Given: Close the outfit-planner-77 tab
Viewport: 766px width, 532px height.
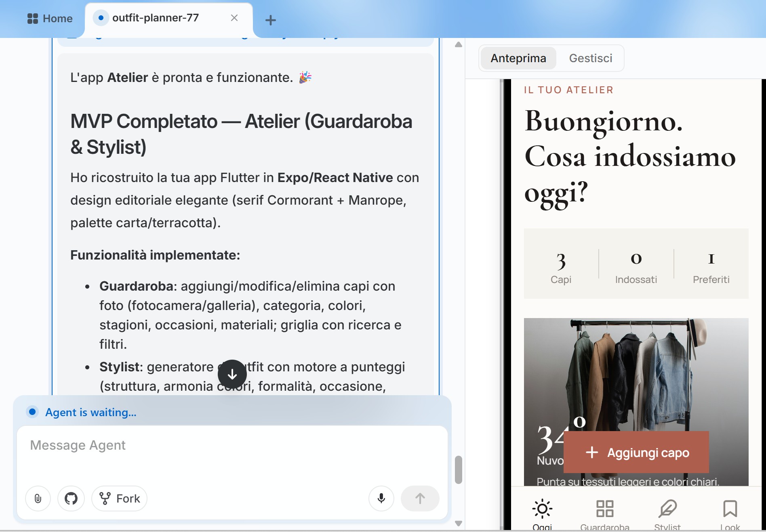Looking at the screenshot, I should (234, 18).
